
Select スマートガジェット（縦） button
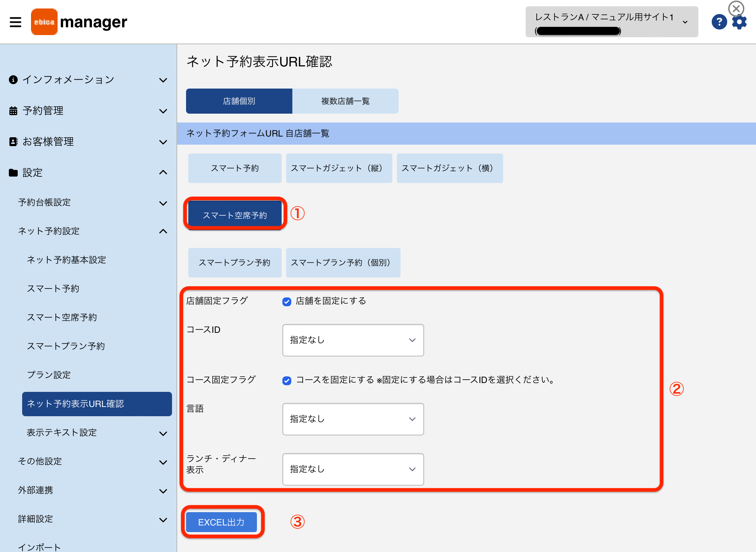click(x=339, y=168)
